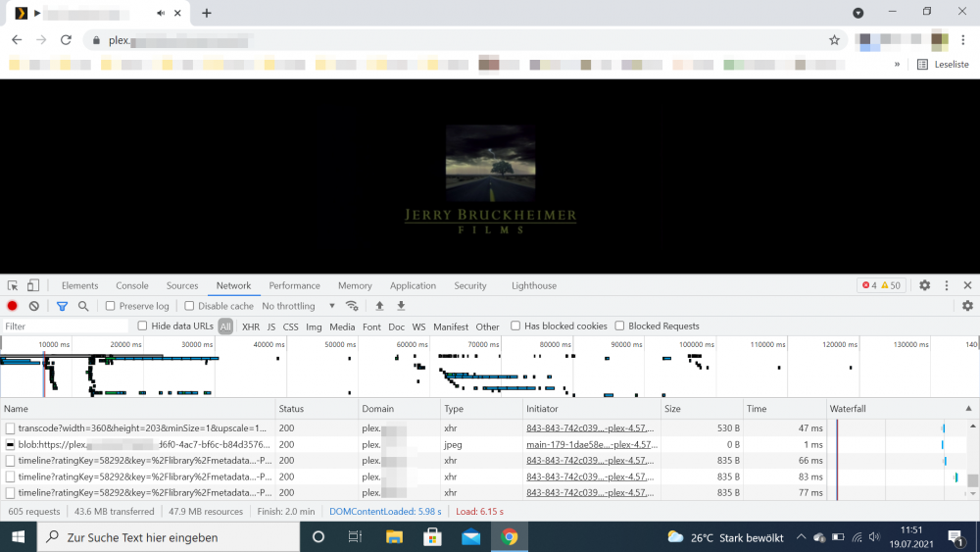Clear the network log
Viewport: 980px width, 552px height.
(33, 306)
